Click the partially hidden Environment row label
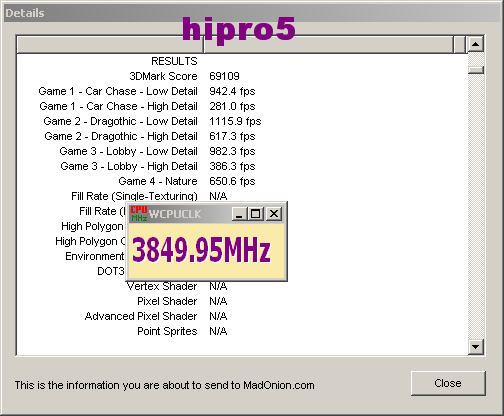This screenshot has width=504, height=416. [x=95, y=256]
